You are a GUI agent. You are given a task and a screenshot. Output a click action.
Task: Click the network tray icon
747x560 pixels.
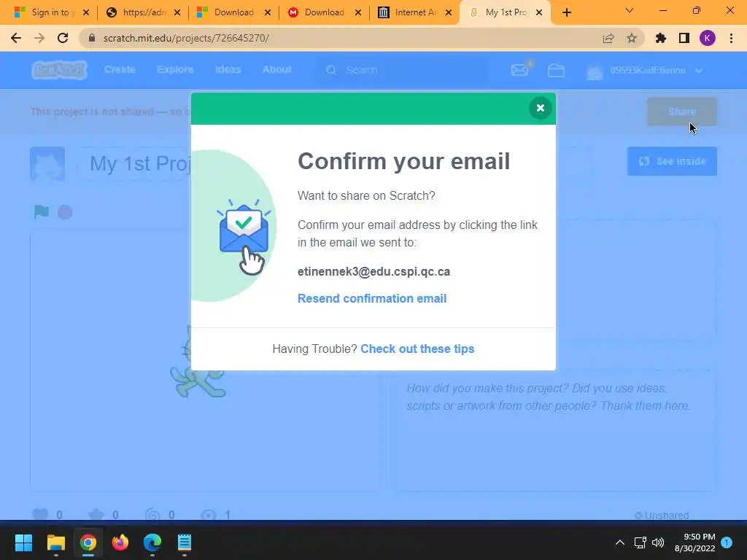pyautogui.click(x=640, y=542)
